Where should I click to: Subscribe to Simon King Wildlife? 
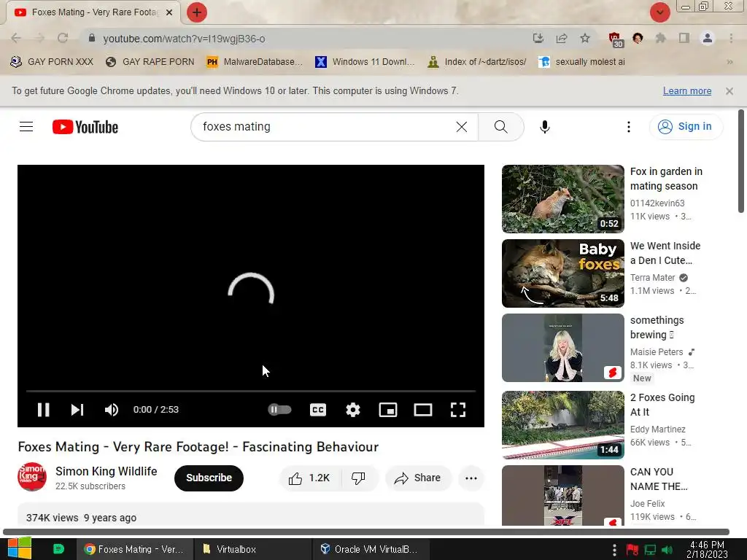click(x=209, y=478)
